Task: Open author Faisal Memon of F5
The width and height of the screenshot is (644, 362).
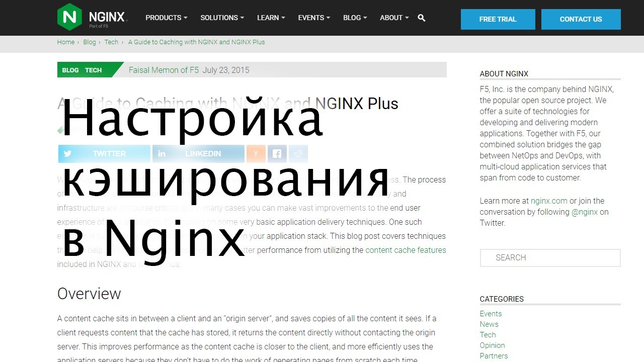Action: [164, 70]
